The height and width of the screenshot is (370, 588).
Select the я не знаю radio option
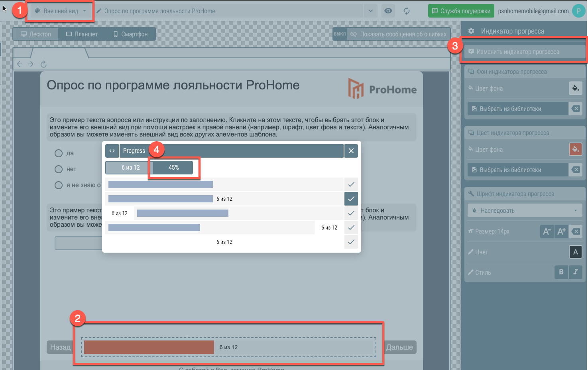pyautogui.click(x=59, y=185)
